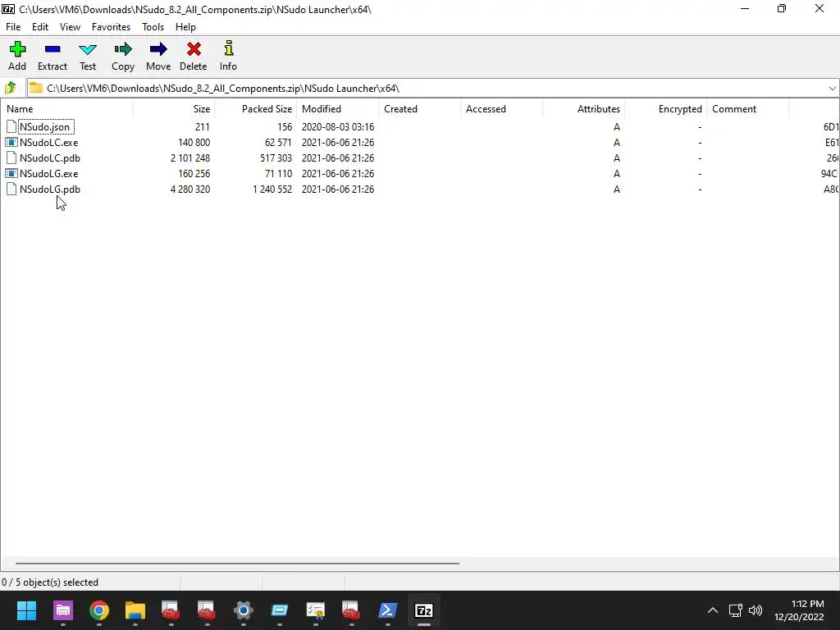Click packed size value 517 303

pyautogui.click(x=276, y=158)
